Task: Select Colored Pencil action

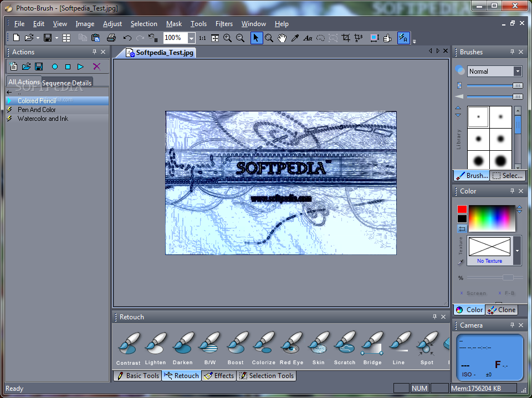Action: click(x=57, y=100)
